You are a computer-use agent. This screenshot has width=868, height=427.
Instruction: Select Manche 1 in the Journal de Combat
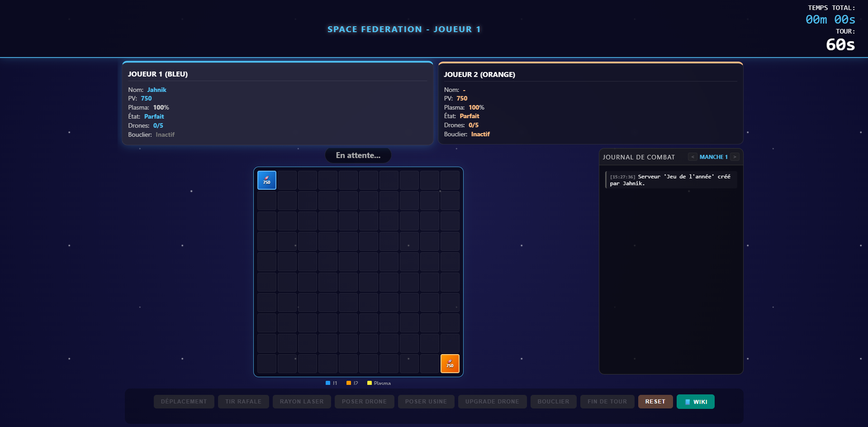[714, 157]
